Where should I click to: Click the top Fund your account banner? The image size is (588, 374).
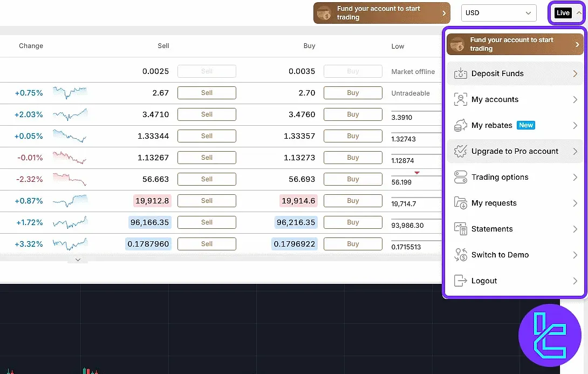click(381, 13)
